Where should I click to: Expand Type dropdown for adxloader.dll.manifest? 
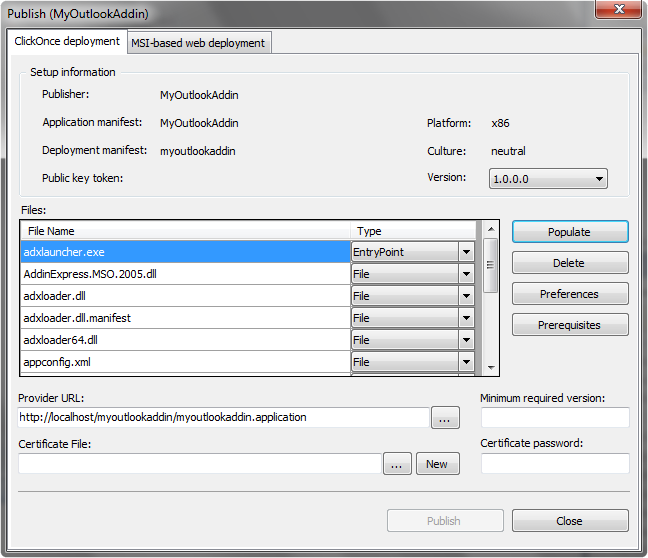click(467, 318)
